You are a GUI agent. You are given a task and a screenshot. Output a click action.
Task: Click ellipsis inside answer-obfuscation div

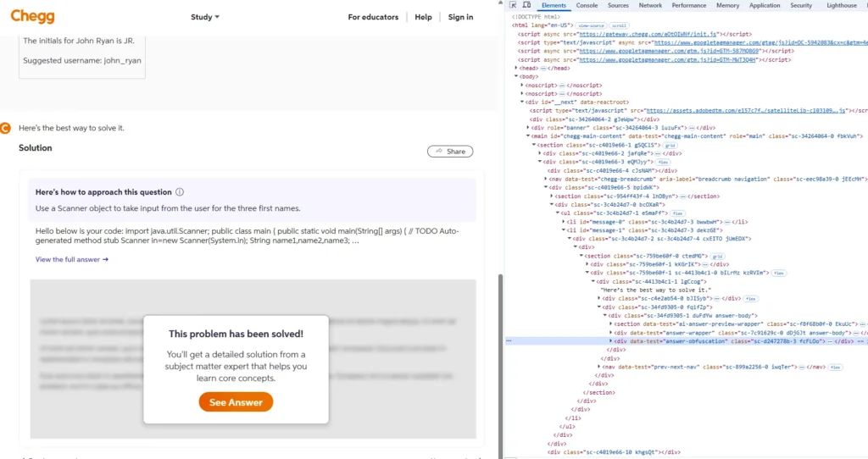(x=830, y=341)
